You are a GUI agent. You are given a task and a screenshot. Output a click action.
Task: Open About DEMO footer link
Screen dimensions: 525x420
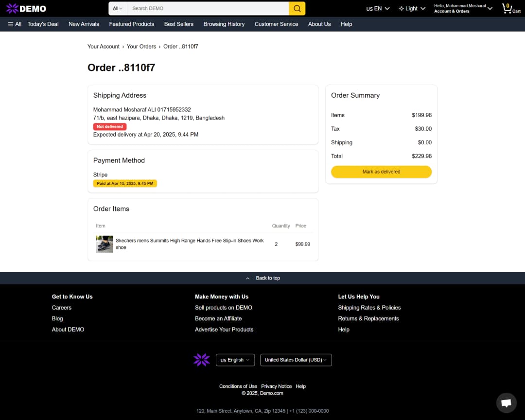68,330
